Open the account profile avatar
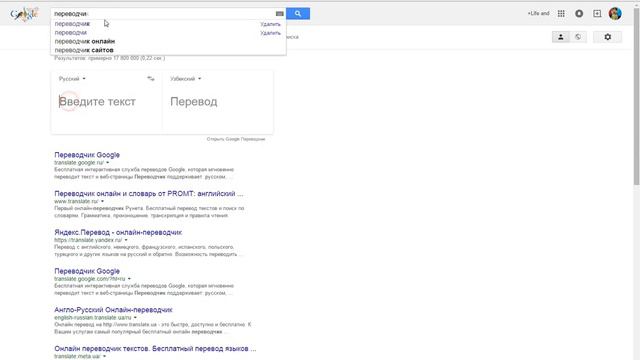The height and width of the screenshot is (360, 640). click(x=615, y=13)
